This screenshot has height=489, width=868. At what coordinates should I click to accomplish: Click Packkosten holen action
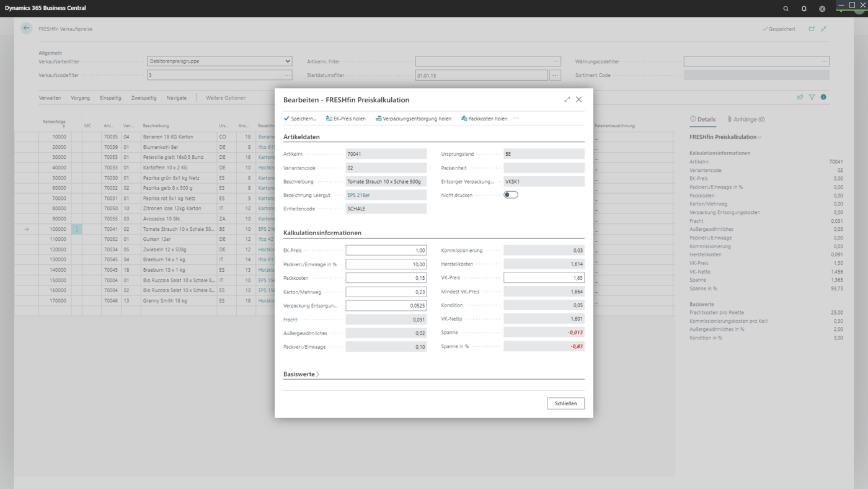[484, 119]
